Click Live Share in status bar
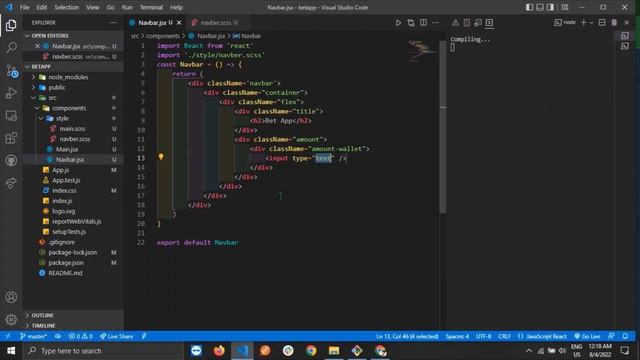The width and height of the screenshot is (640, 360). pyautogui.click(x=117, y=336)
